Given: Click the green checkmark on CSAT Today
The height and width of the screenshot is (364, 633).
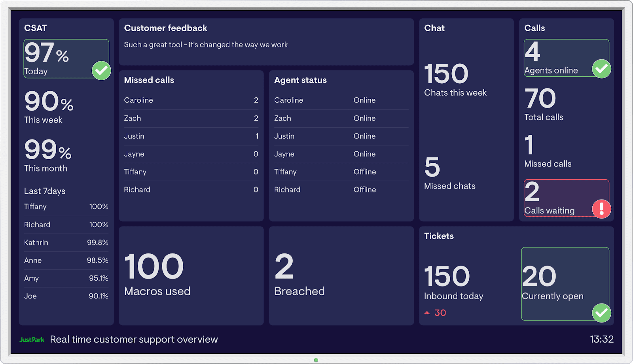Looking at the screenshot, I should (101, 70).
